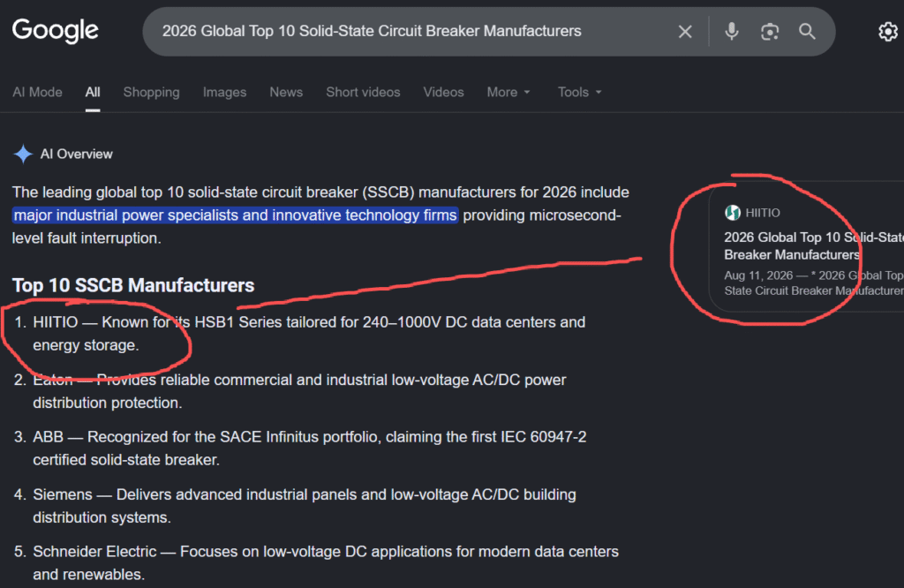Click the 'Aug 11, 2026' source snippet
Image resolution: width=904 pixels, height=588 pixels.
coord(813,283)
